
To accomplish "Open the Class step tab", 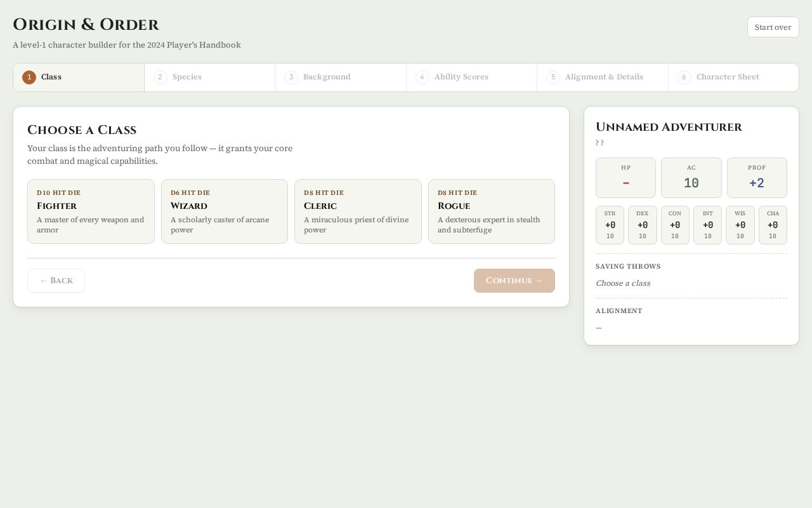I will tap(79, 77).
